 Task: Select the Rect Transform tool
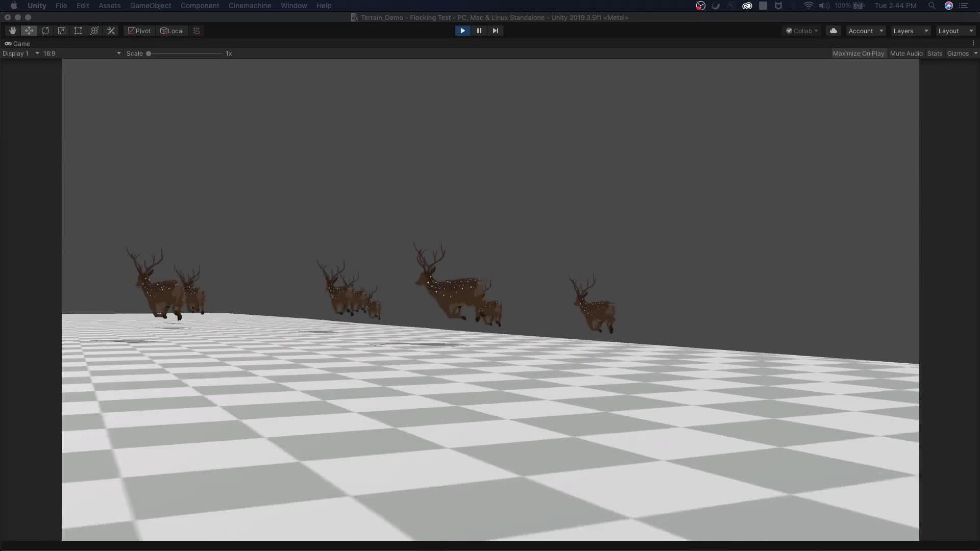coord(78,31)
